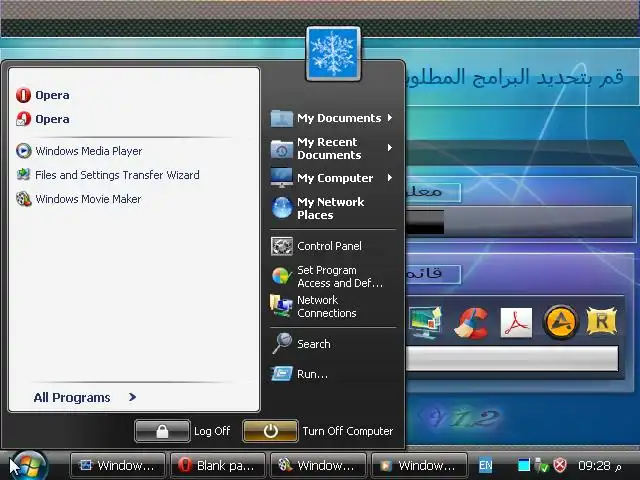Launch Windows Movie Maker

click(79, 199)
